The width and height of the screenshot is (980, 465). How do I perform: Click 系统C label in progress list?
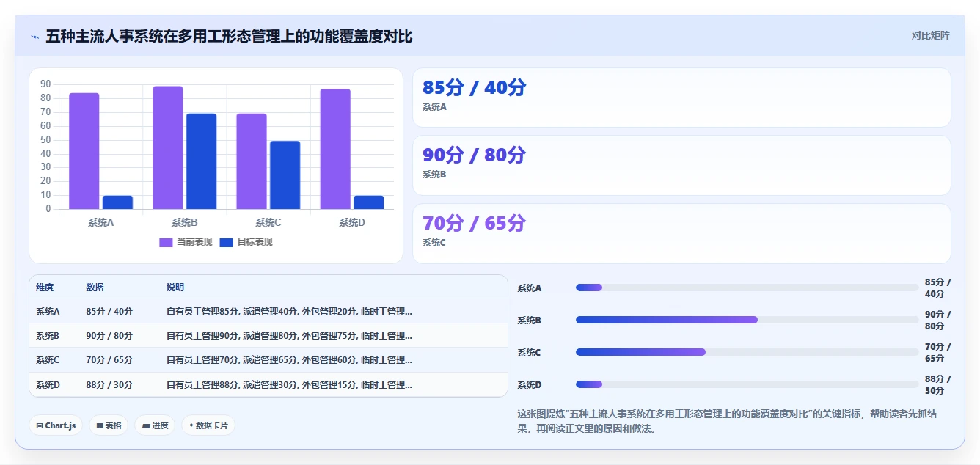529,353
